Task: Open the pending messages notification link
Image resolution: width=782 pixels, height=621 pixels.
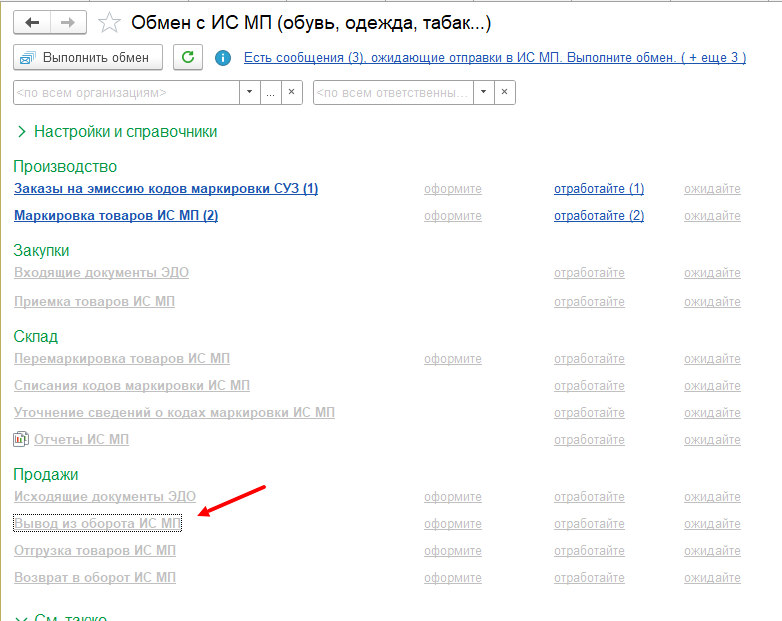Action: (x=494, y=58)
